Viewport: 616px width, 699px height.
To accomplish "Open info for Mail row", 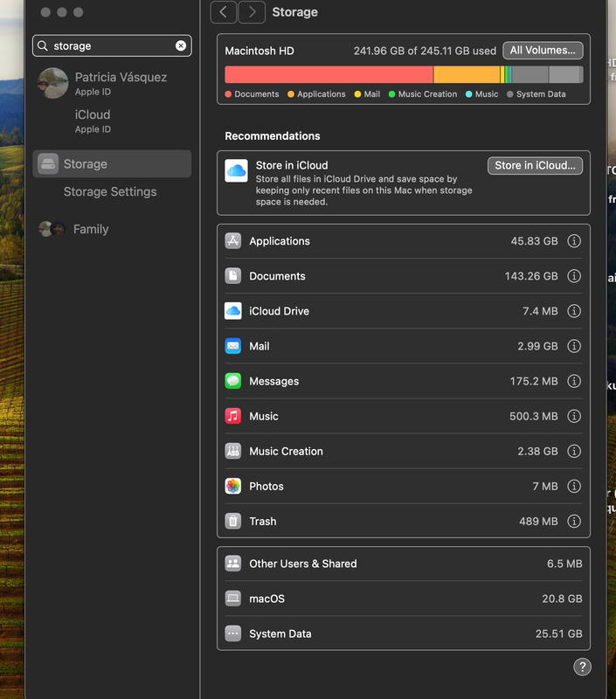I will 574,346.
